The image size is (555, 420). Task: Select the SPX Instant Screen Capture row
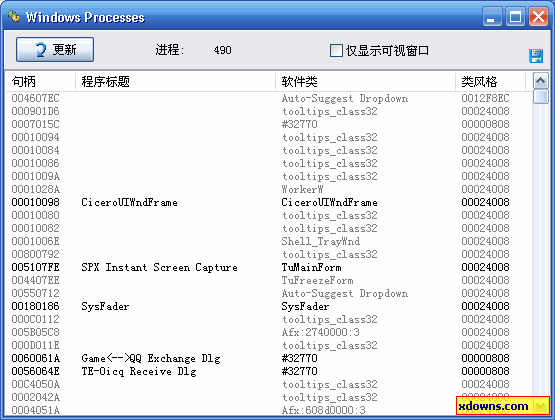click(x=268, y=267)
